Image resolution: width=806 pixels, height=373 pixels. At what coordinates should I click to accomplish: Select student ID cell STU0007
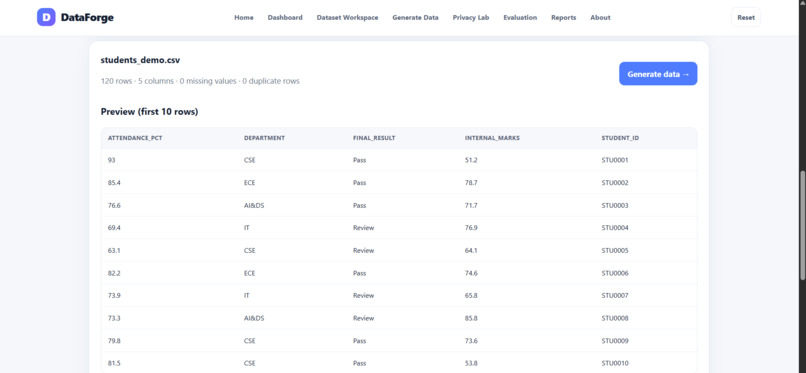(x=615, y=296)
